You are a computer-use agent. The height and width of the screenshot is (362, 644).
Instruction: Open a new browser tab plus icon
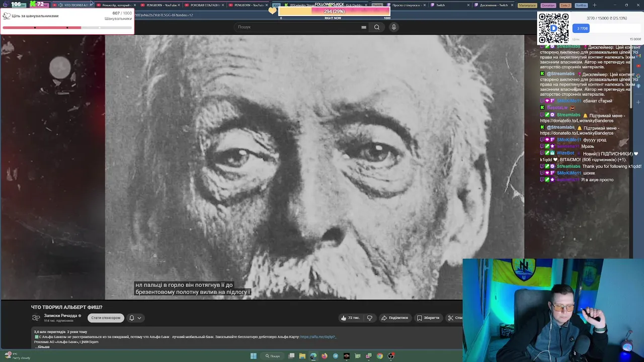click(594, 5)
